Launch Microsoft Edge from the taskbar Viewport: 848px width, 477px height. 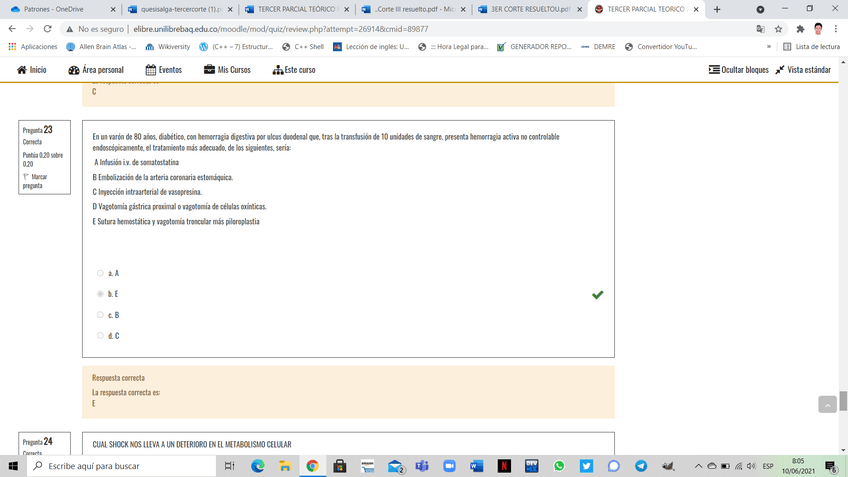click(x=257, y=466)
